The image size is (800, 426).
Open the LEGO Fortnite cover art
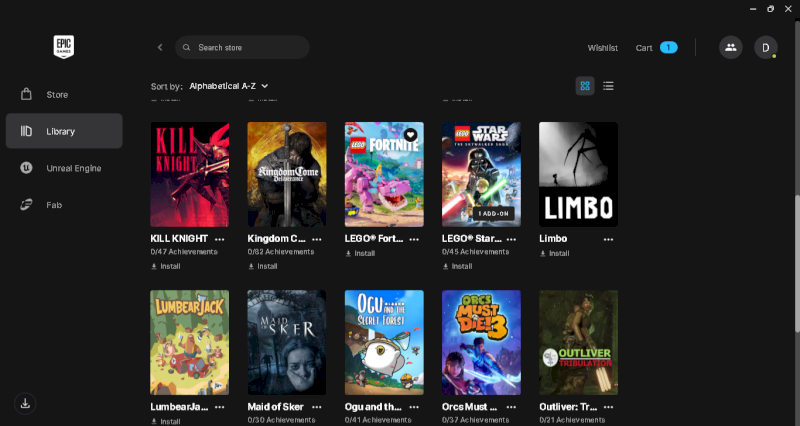[384, 174]
